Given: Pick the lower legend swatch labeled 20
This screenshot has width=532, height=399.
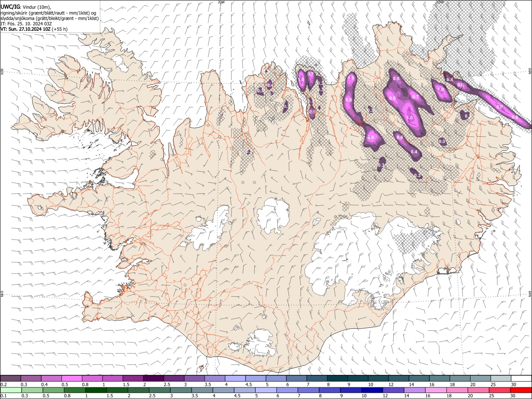Looking at the screenshot, I should (478, 390).
